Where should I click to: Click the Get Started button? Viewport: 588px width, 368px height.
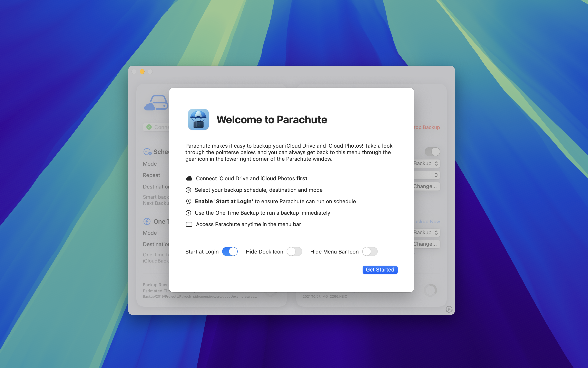[380, 270]
